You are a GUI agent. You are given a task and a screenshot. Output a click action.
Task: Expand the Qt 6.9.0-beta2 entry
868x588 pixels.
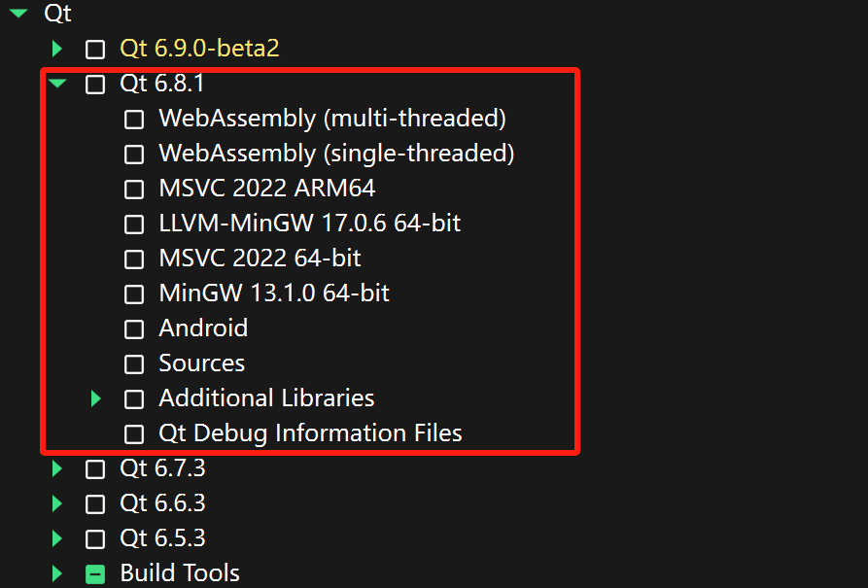pyautogui.click(x=56, y=49)
